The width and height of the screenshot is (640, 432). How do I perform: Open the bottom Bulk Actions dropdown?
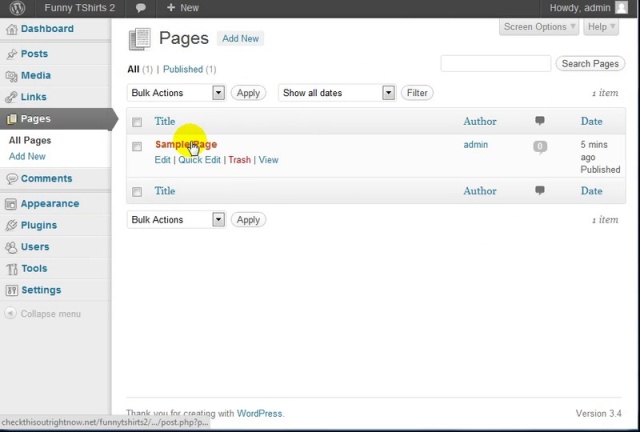click(x=176, y=220)
